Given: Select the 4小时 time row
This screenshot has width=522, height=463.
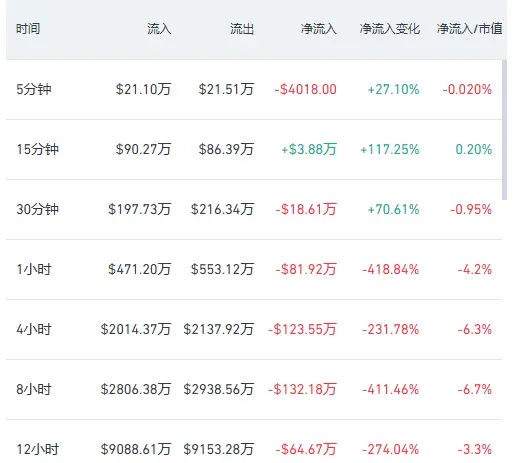Looking at the screenshot, I should click(x=254, y=329).
